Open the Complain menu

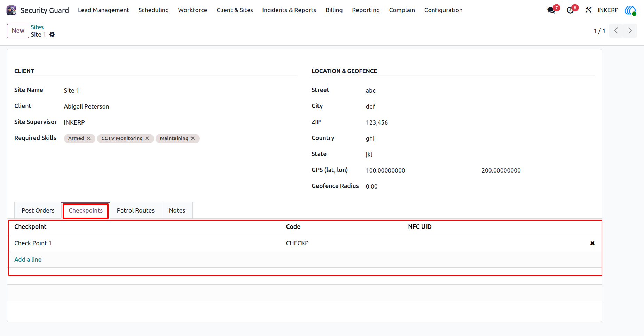coord(402,10)
